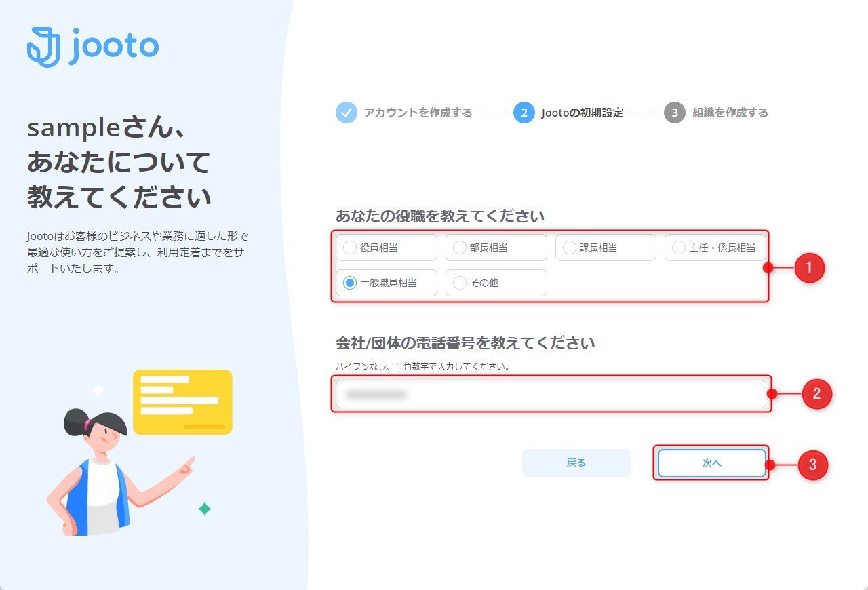Click the アカウントを作成する completed step label

point(416,113)
